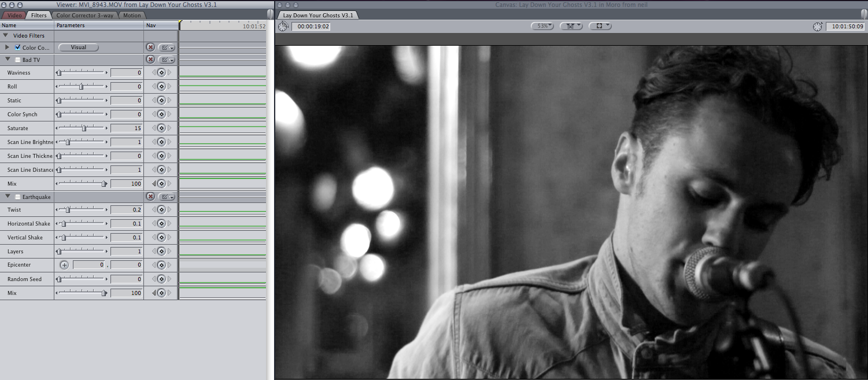
Task: Click the Roll slider handle
Action: [x=81, y=87]
